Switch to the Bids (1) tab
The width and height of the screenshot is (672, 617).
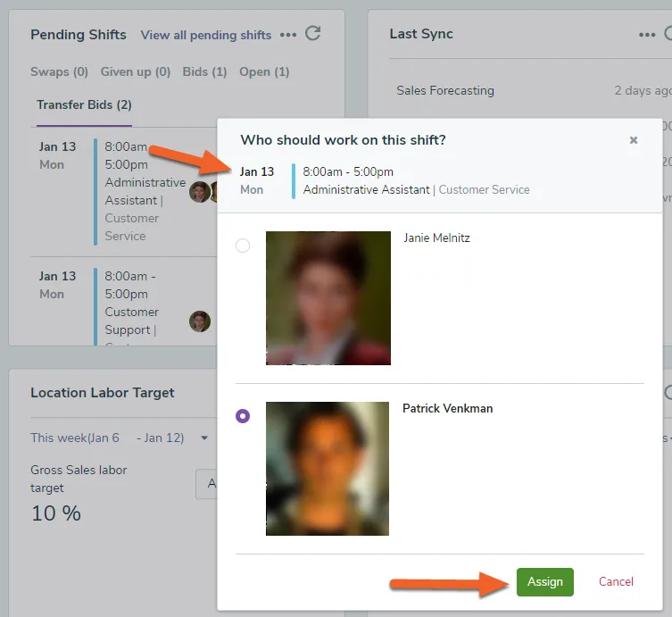204,71
